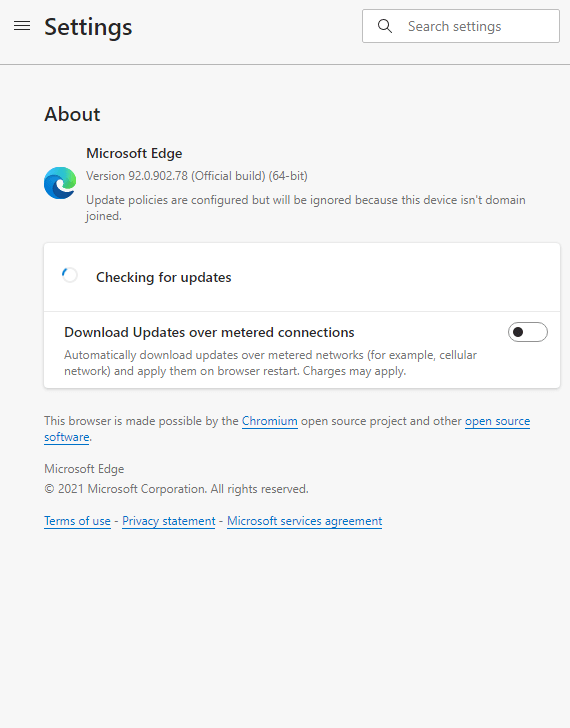Focus the Search settings field
570x728 pixels.
click(460, 26)
